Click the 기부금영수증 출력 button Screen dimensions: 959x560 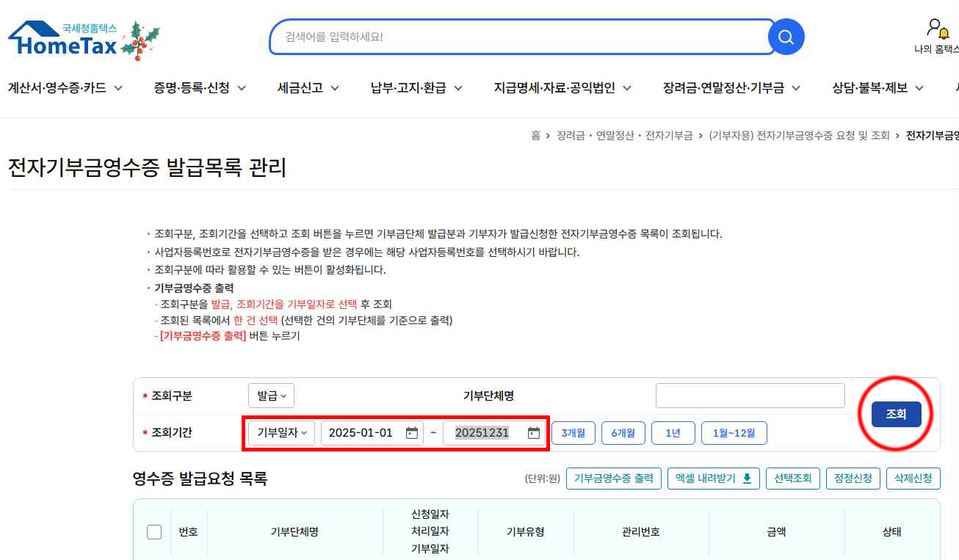pyautogui.click(x=613, y=479)
